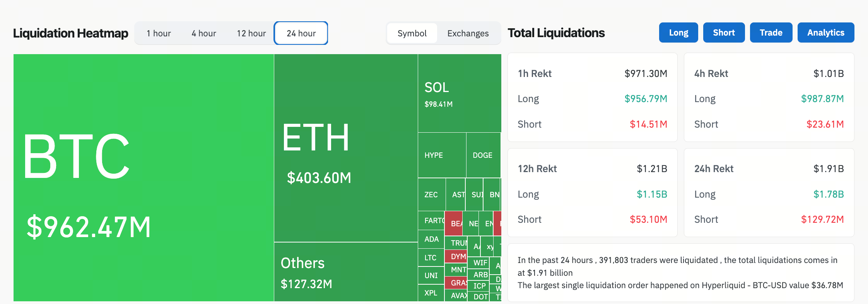Select the 24 hour timeframe tab

(x=301, y=33)
